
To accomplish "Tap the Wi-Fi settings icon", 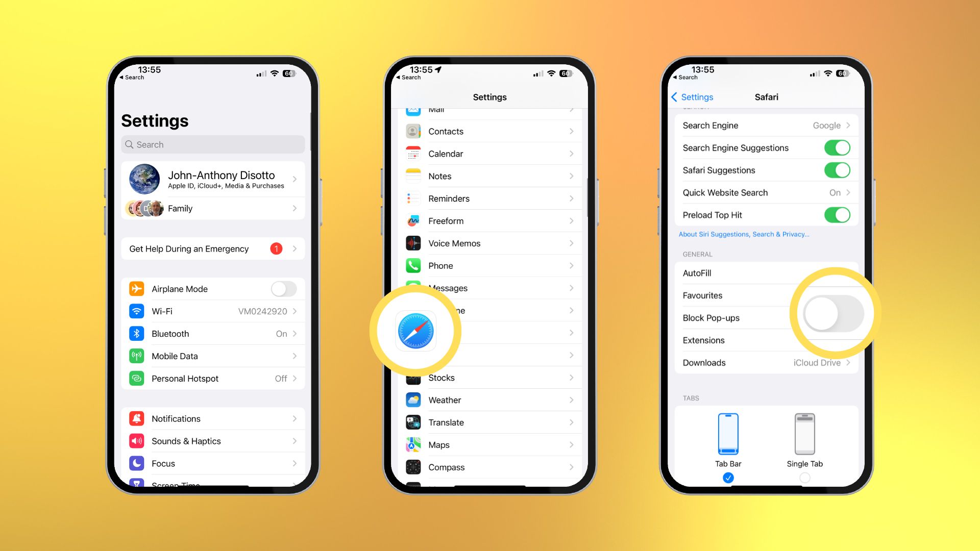I will click(x=138, y=311).
